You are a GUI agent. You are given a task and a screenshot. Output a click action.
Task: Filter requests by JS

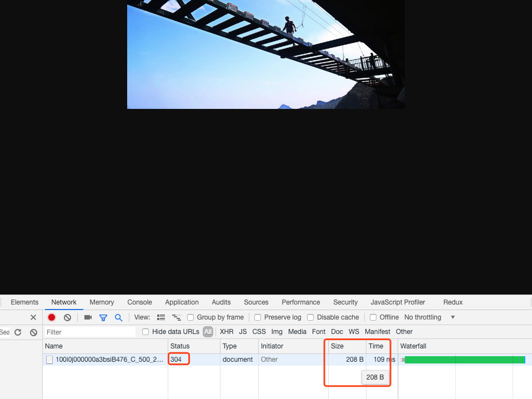tap(243, 332)
